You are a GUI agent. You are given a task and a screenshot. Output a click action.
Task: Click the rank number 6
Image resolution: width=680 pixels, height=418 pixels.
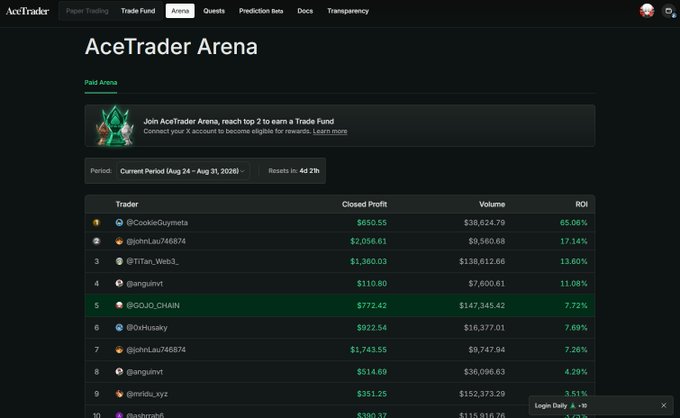pyautogui.click(x=96, y=327)
